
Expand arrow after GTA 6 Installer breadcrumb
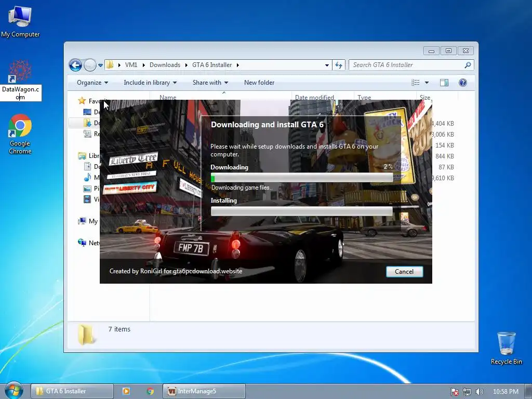238,65
